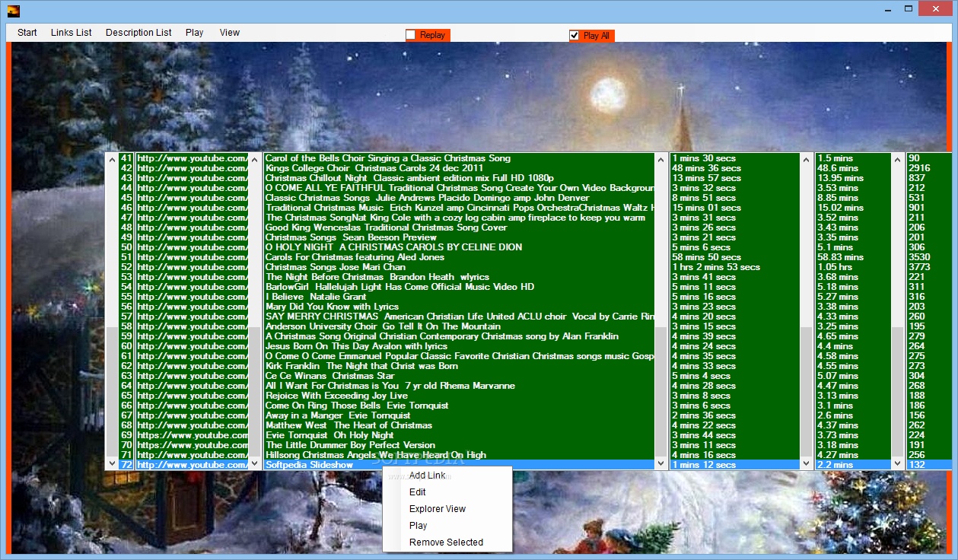Select 'Away in a Manger Evie Tornquist'

pos(459,415)
